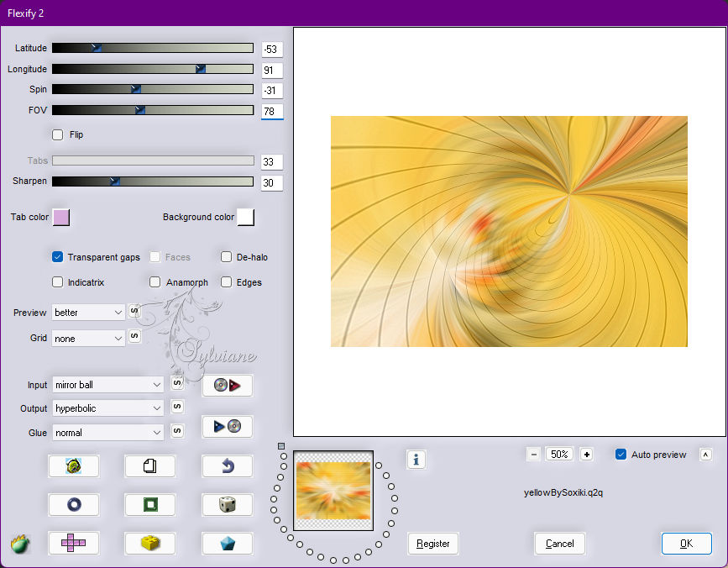Click the Tabs value field 33

pyautogui.click(x=272, y=161)
